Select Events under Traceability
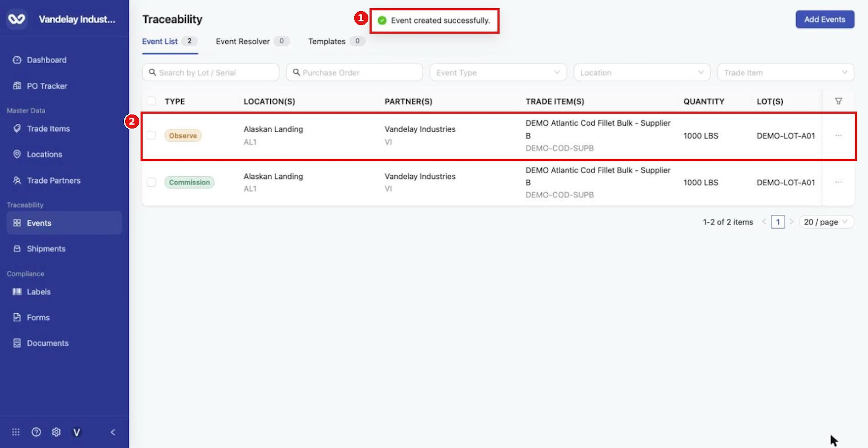Image resolution: width=868 pixels, height=448 pixels. click(64, 223)
